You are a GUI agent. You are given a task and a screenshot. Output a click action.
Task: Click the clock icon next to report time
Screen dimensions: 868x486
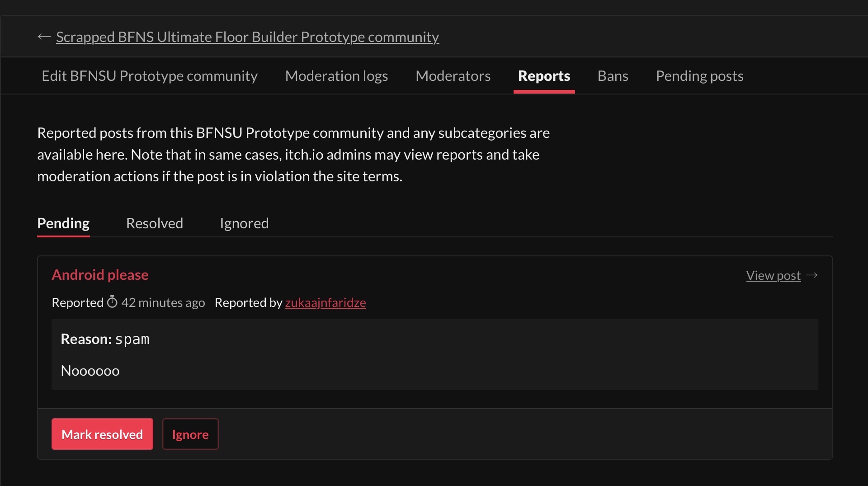[x=112, y=302]
